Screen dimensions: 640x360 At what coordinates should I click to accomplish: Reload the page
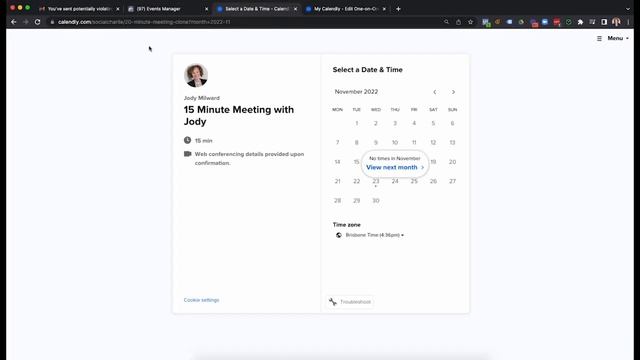pos(38,22)
